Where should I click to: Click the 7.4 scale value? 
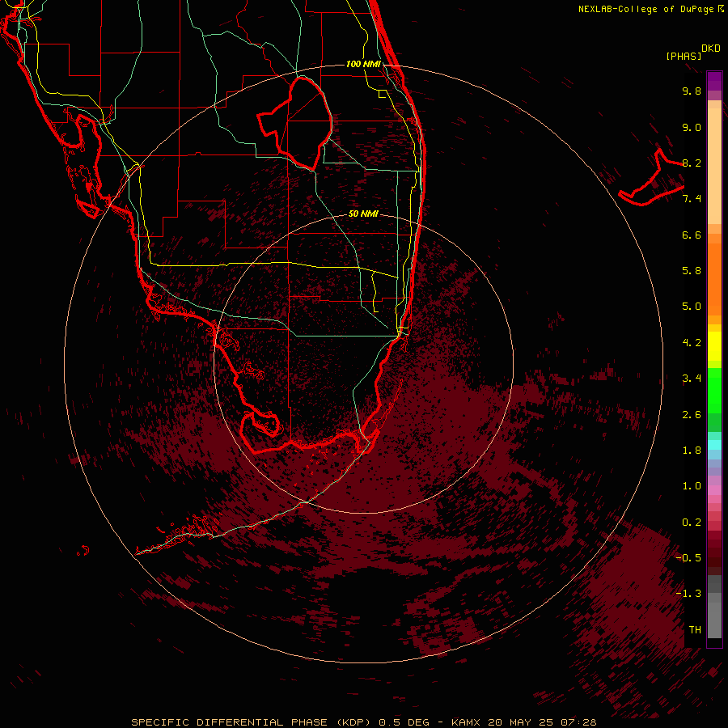(692, 199)
